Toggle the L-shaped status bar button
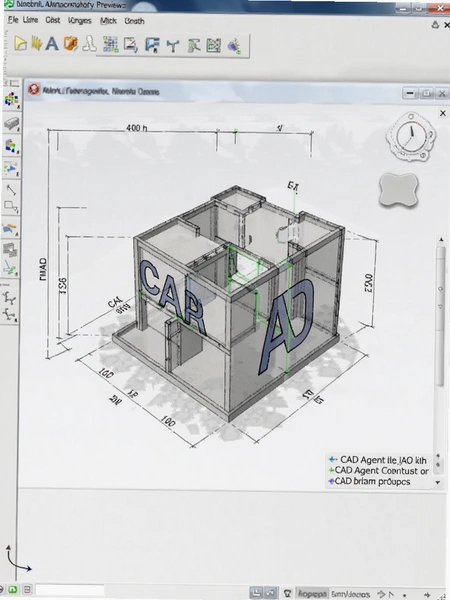 click(256, 593)
